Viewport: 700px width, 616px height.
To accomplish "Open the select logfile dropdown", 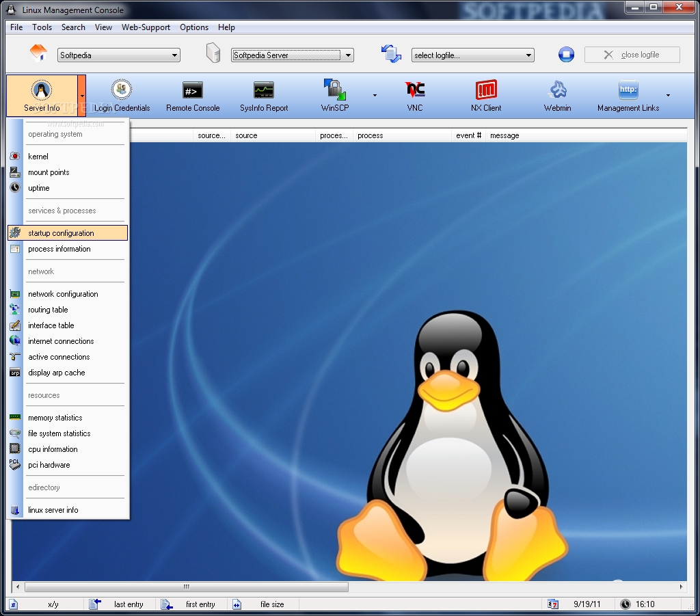I will 528,55.
